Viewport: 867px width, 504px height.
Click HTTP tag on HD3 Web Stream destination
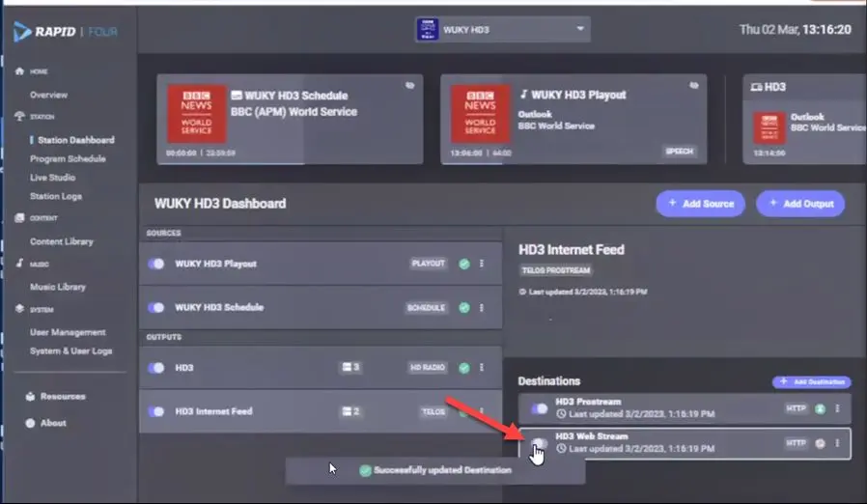coord(797,443)
